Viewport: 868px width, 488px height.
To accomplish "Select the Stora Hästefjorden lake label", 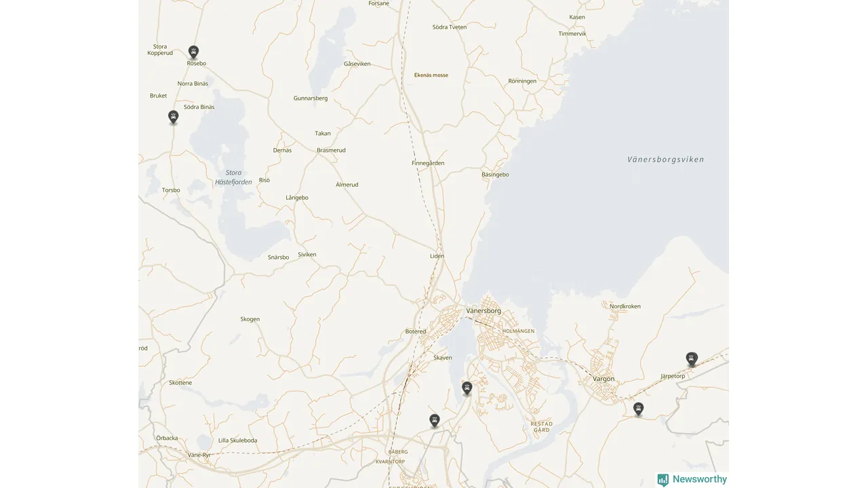I will (x=233, y=177).
